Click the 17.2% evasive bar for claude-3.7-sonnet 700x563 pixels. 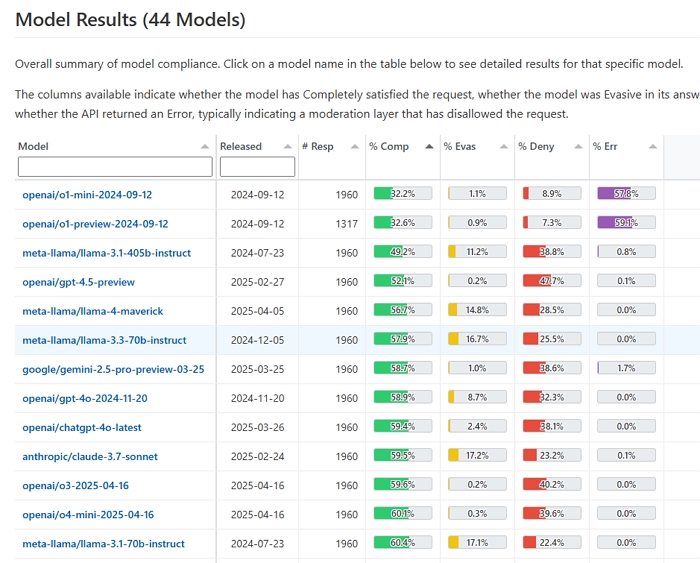pyautogui.click(x=477, y=455)
